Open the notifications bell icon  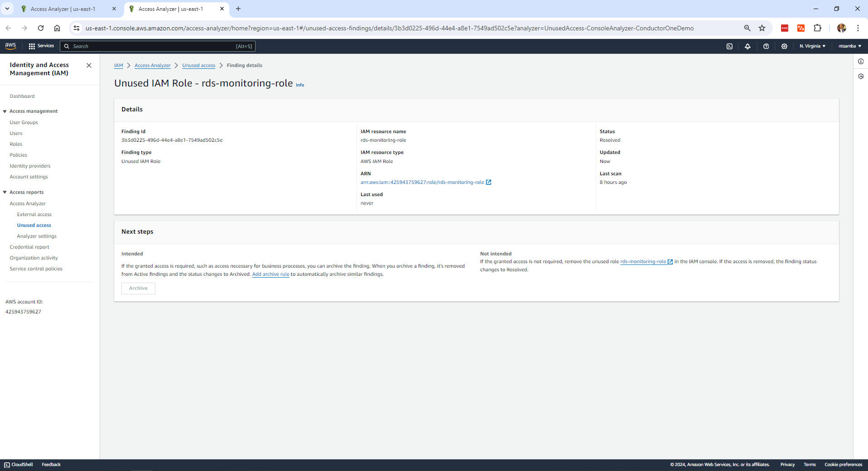point(747,46)
